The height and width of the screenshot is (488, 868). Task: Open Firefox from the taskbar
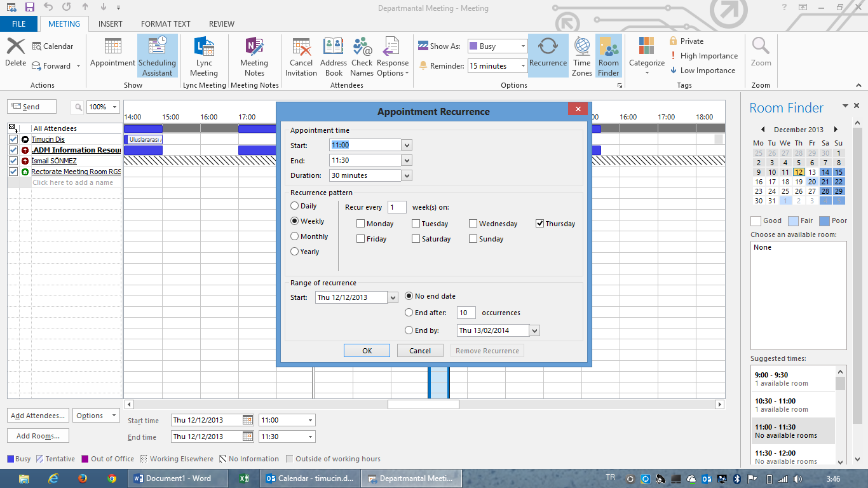[83, 478]
